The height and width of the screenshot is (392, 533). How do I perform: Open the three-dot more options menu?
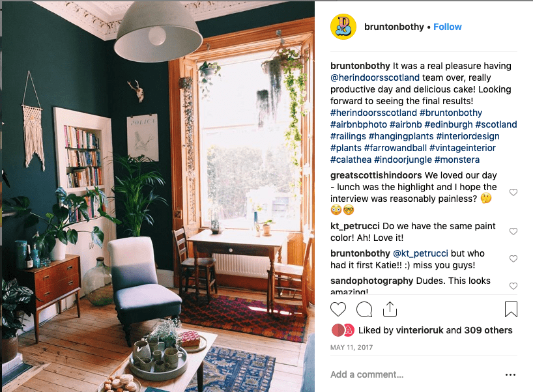[x=510, y=374]
